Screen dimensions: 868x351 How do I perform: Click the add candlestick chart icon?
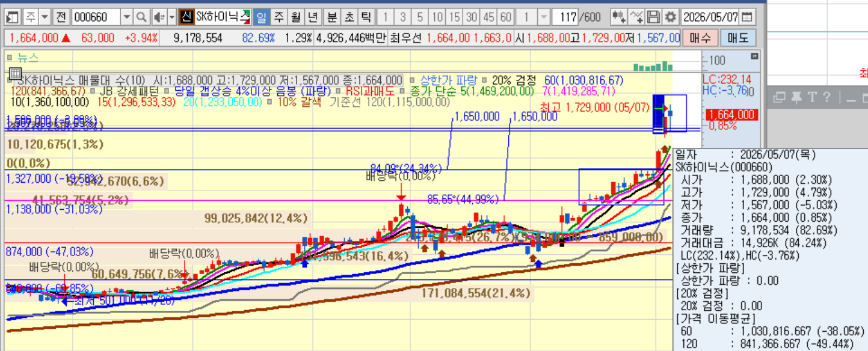pyautogui.click(x=619, y=17)
